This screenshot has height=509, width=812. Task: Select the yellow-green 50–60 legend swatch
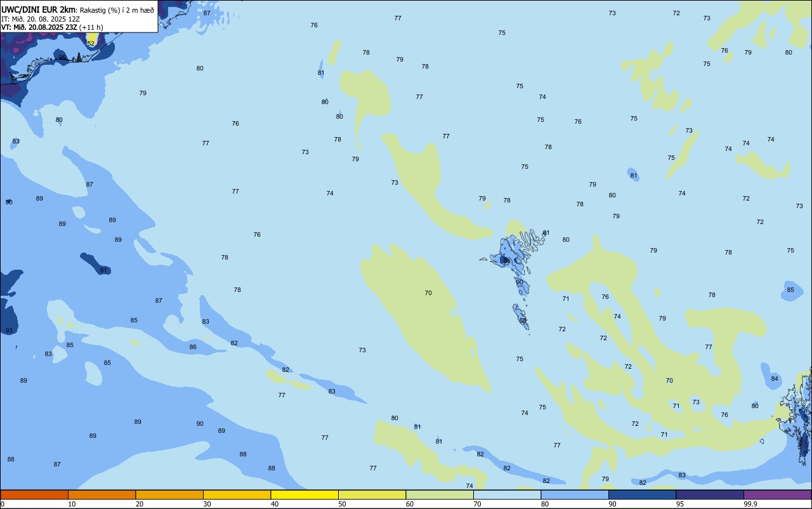click(x=372, y=494)
